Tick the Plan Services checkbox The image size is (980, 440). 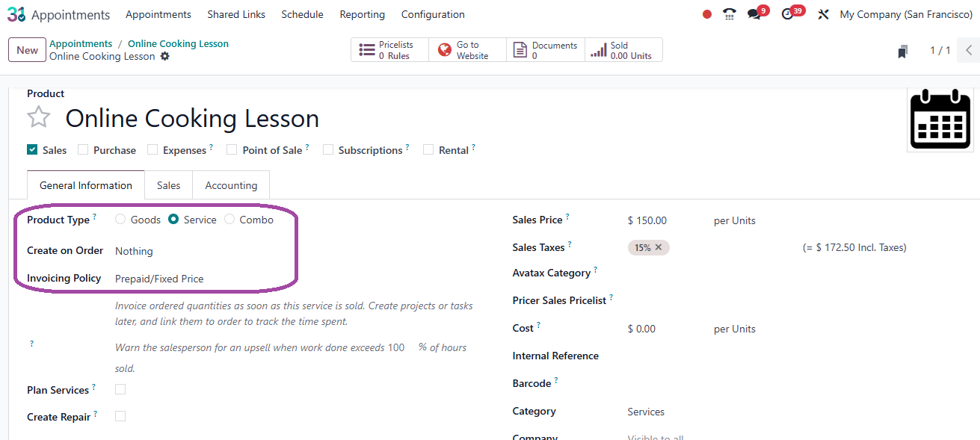click(120, 389)
